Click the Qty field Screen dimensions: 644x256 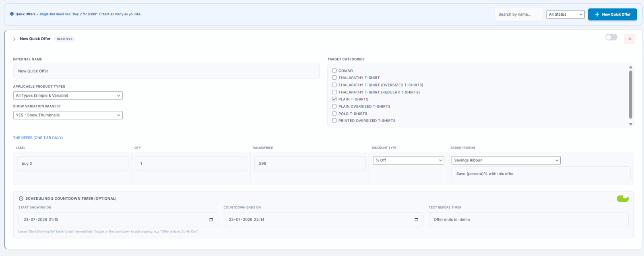point(191,163)
